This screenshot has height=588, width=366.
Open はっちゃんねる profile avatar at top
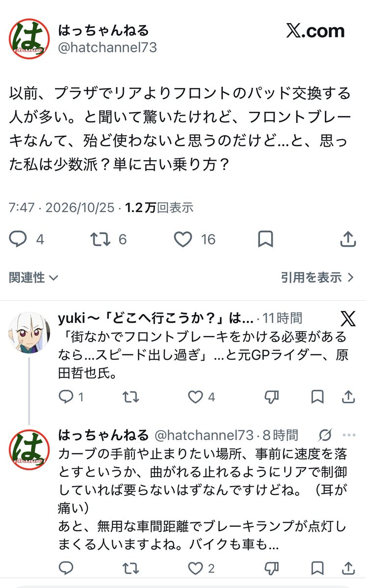(x=29, y=39)
